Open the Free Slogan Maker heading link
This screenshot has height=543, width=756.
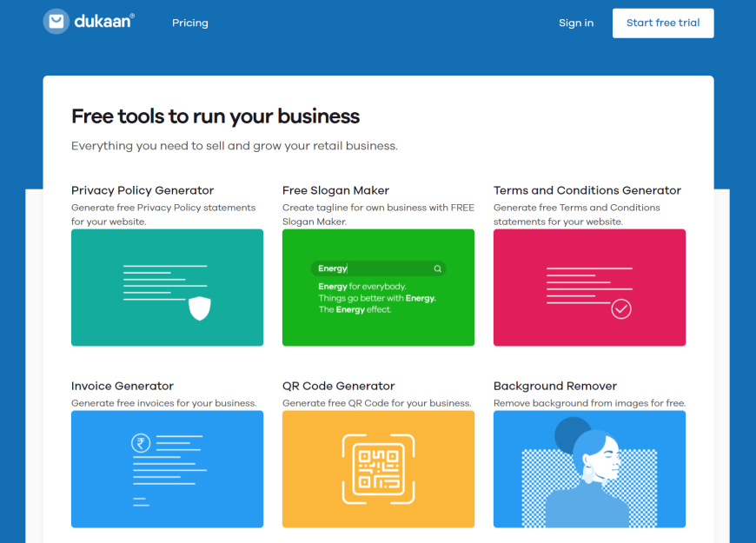coord(335,190)
